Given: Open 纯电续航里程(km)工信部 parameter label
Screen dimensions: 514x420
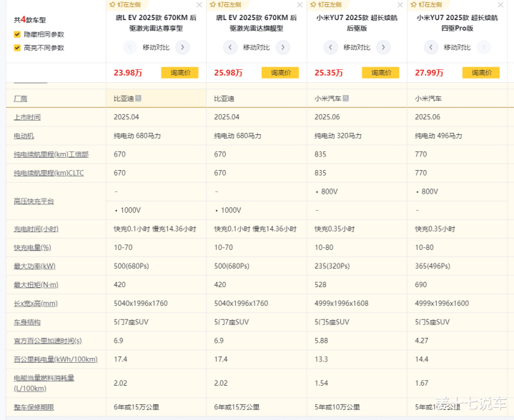Looking at the screenshot, I should click(x=51, y=154).
